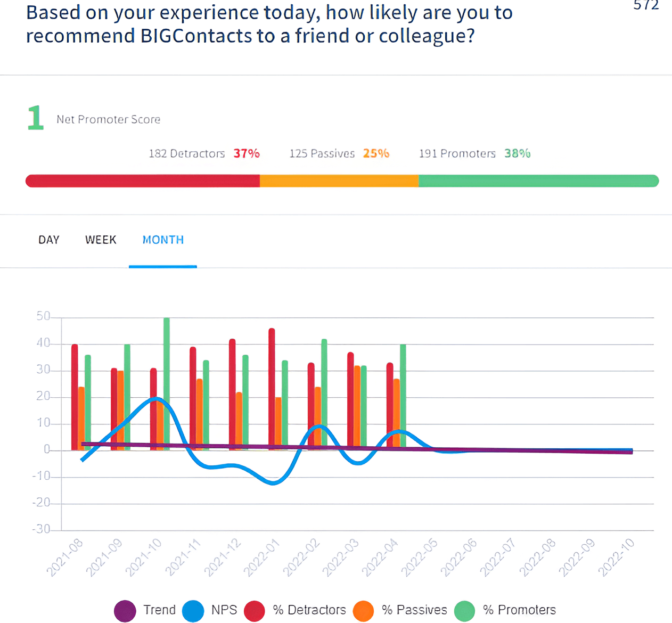Click the red Detractors segment of score bar

coord(143,181)
